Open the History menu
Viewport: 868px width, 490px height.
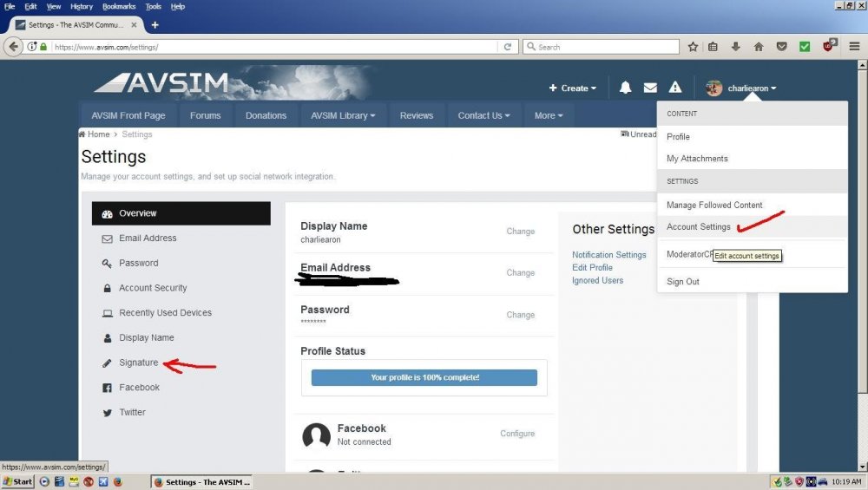pos(82,7)
